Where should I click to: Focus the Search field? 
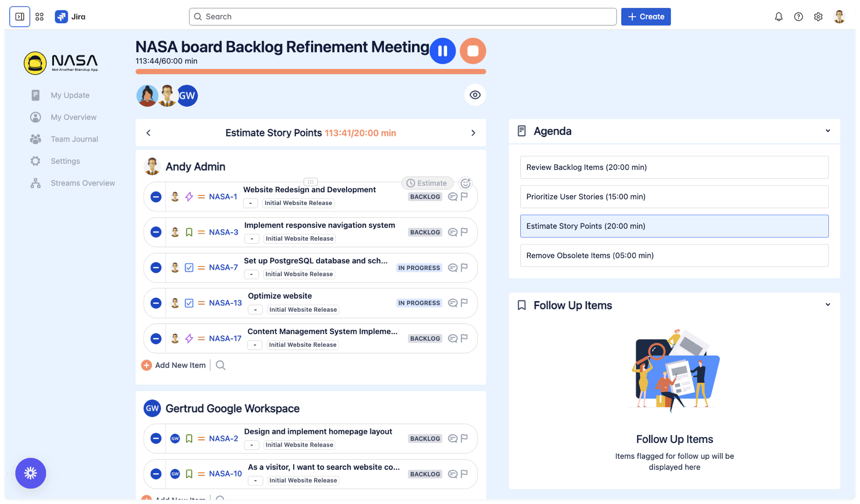(403, 17)
